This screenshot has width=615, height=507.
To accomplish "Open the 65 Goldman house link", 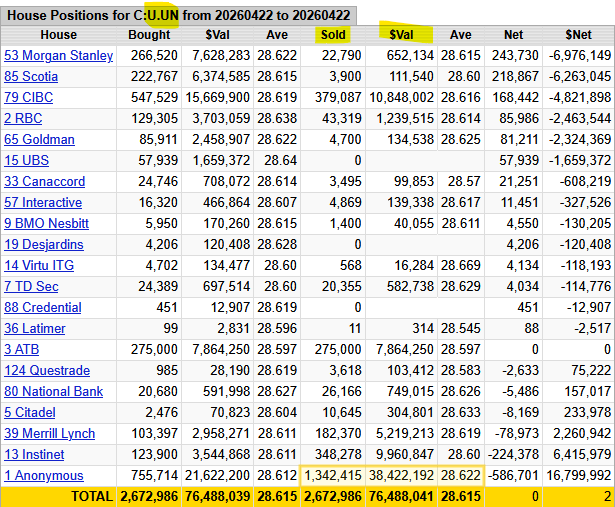I will [39, 140].
